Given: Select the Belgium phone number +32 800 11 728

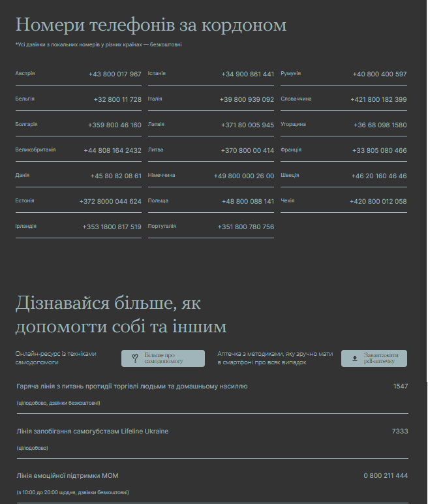Looking at the screenshot, I should (117, 100).
